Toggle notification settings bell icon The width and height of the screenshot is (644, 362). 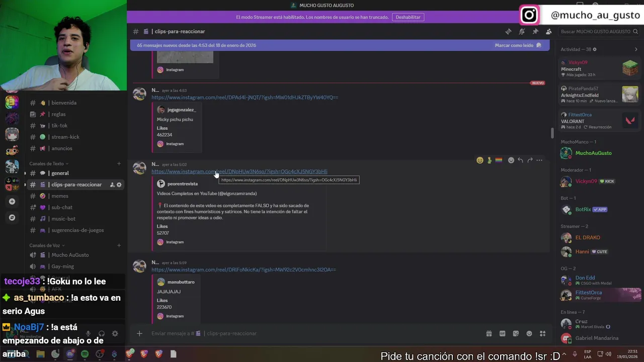[x=522, y=31]
